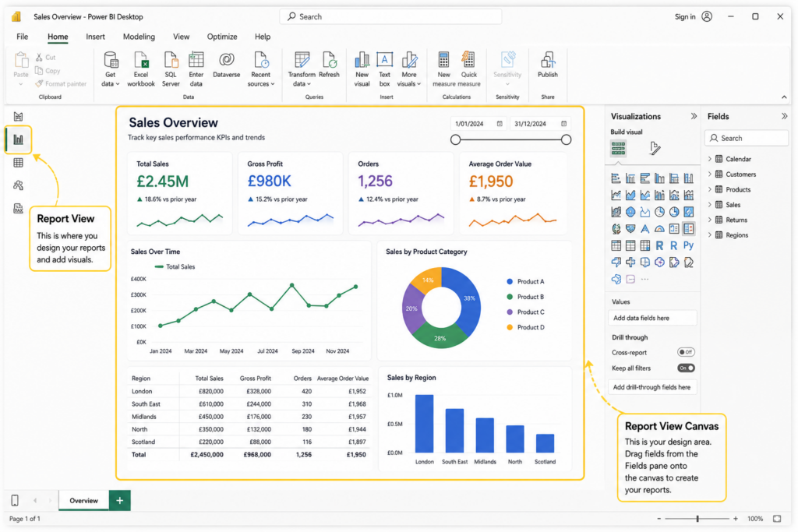The width and height of the screenshot is (798, 532).
Task: Open the Format visual brush tab
Action: click(x=655, y=149)
